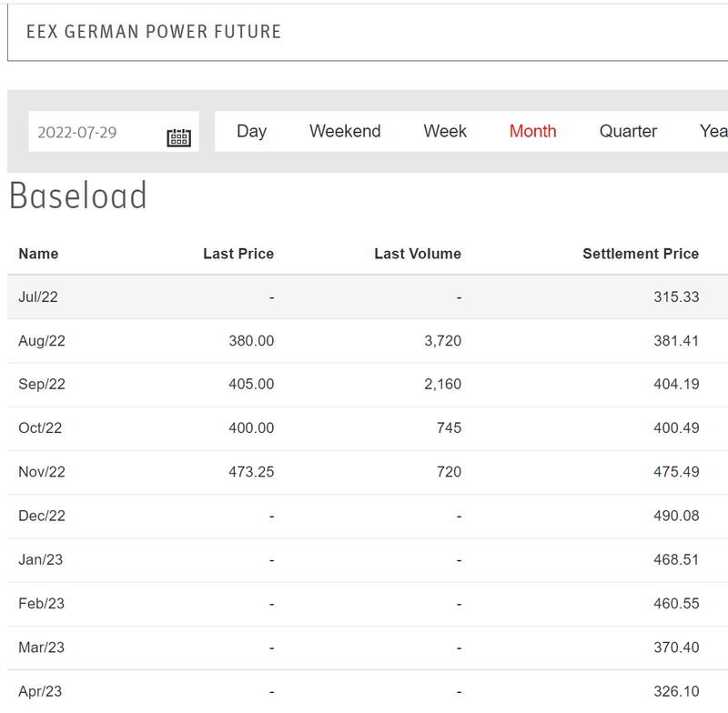Screen dimensions: 728x713
Task: Click the Jan/23 contract name
Action: [x=41, y=559]
